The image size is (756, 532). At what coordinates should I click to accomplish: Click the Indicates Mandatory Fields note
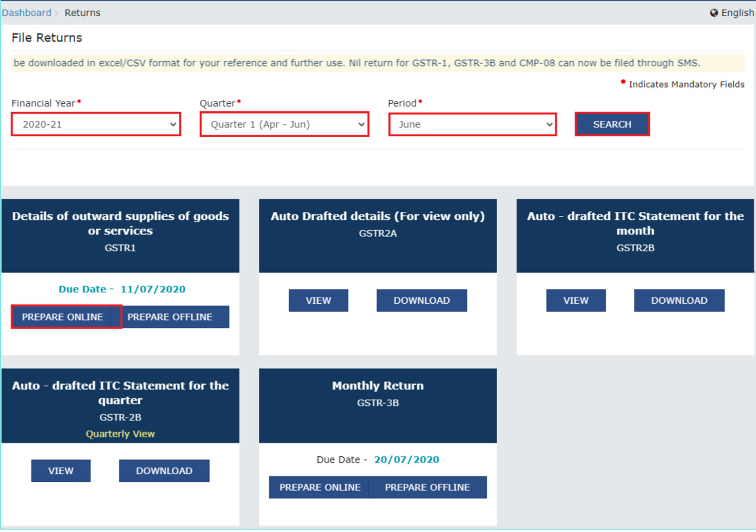(x=682, y=84)
